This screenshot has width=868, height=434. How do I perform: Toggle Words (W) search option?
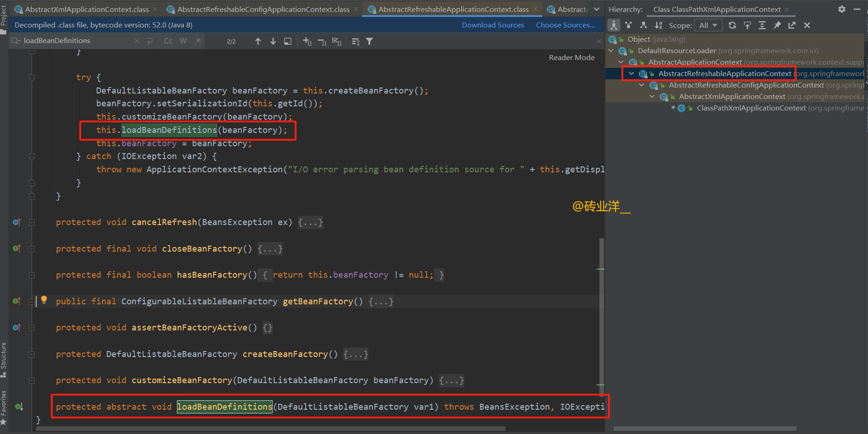[x=183, y=41]
